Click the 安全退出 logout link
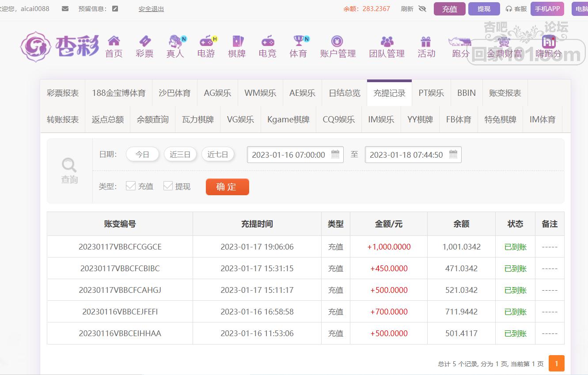This screenshot has height=375, width=588. (x=151, y=9)
